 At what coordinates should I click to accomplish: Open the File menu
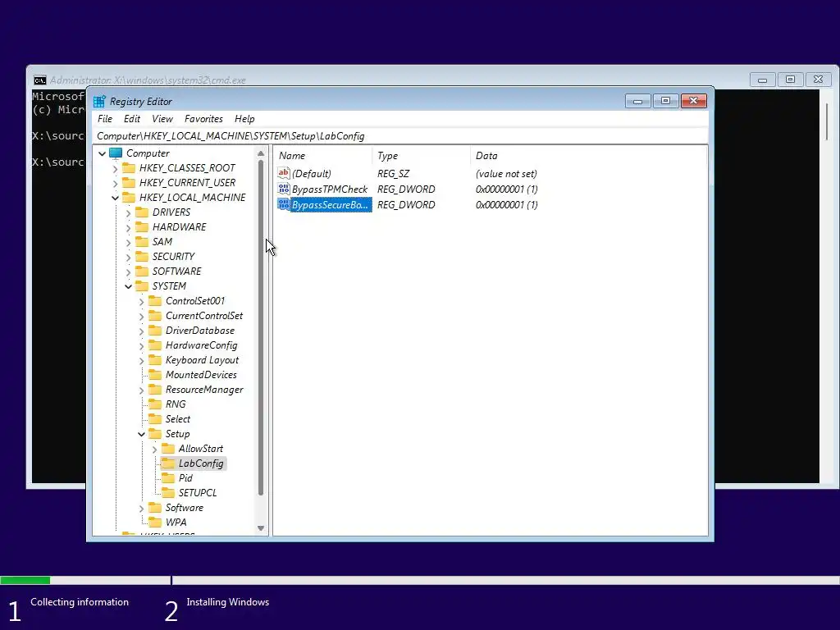point(105,119)
